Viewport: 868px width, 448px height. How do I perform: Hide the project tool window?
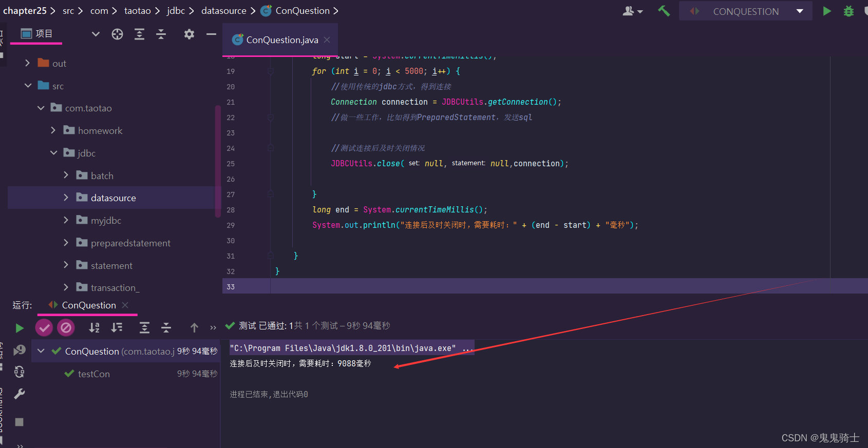tap(211, 34)
